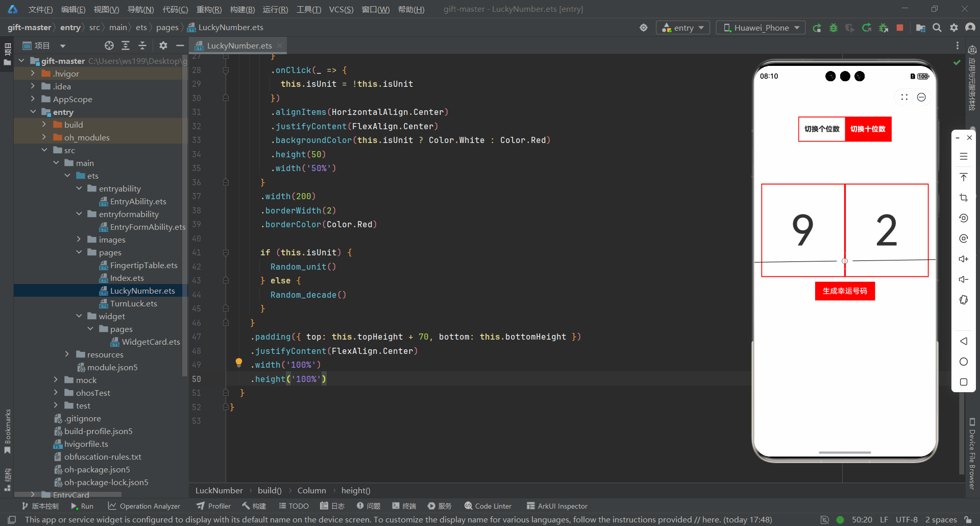
Task: Expand the resources folder
Action: coord(67,354)
